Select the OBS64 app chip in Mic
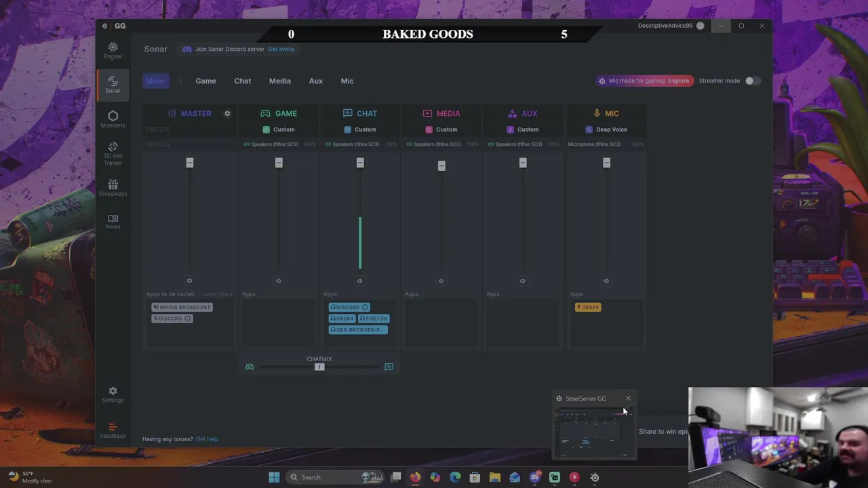Screen dimensions: 868x488 tap(588, 307)
